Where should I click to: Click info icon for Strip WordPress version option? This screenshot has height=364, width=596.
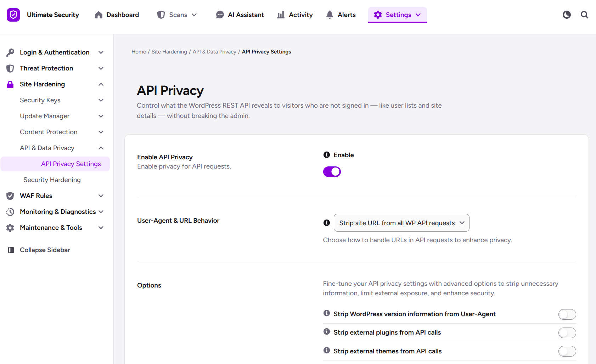tap(327, 313)
